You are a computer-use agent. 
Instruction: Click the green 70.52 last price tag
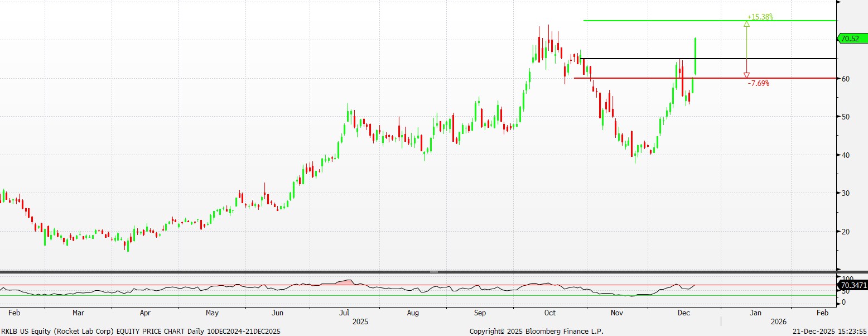[x=852, y=39]
